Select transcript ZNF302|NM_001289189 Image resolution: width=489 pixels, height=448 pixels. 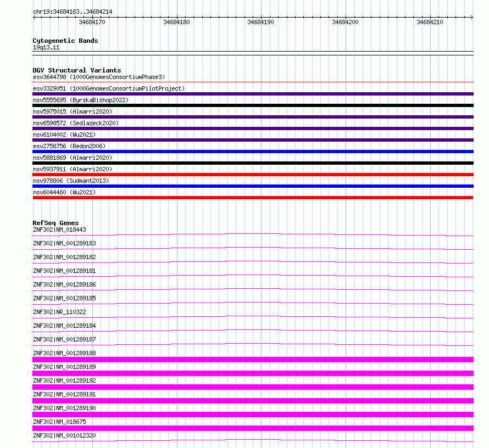point(64,367)
